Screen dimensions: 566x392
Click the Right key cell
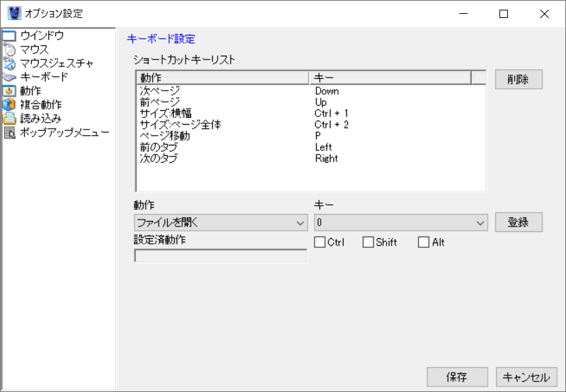pyautogui.click(x=326, y=158)
